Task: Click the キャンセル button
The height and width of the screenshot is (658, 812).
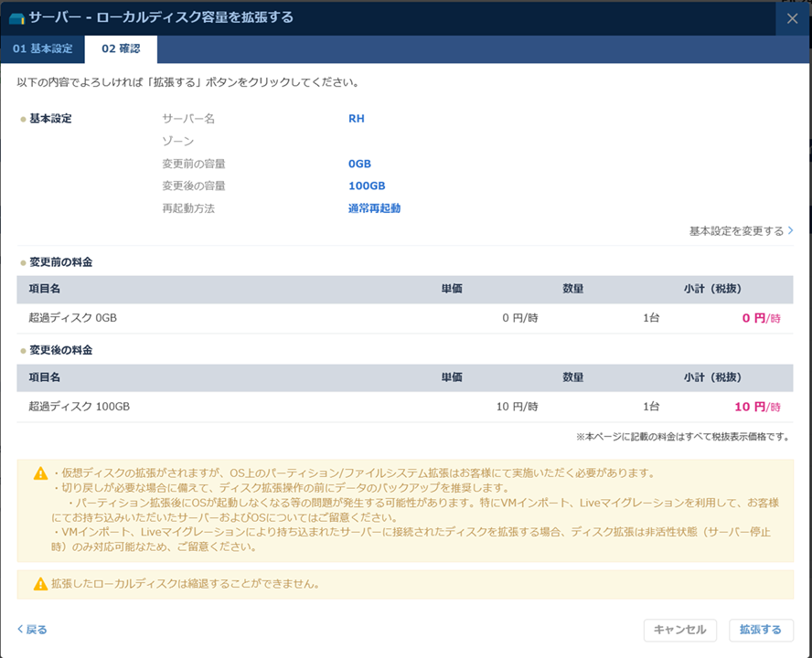Action: [680, 630]
